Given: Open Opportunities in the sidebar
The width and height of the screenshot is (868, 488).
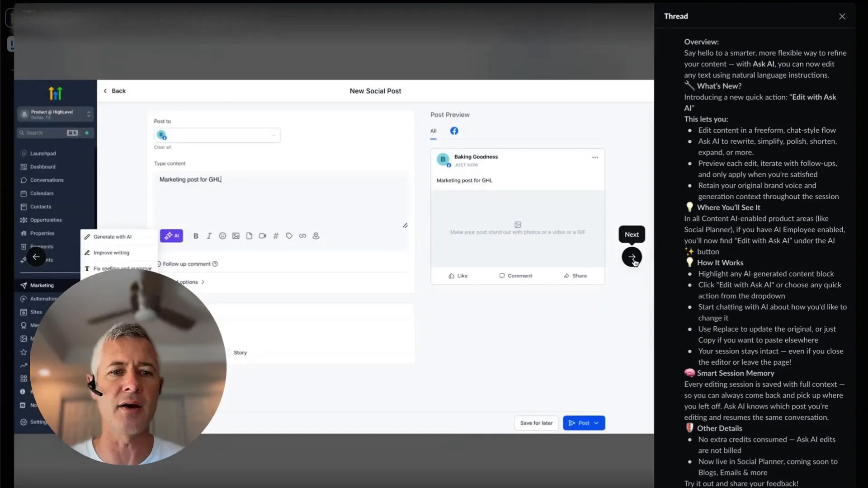Looking at the screenshot, I should [46, 220].
